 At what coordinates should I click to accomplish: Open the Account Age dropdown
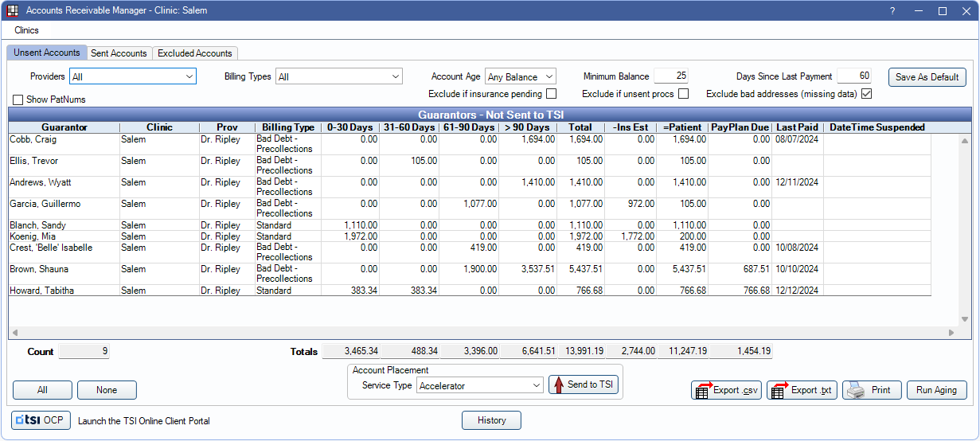point(520,76)
